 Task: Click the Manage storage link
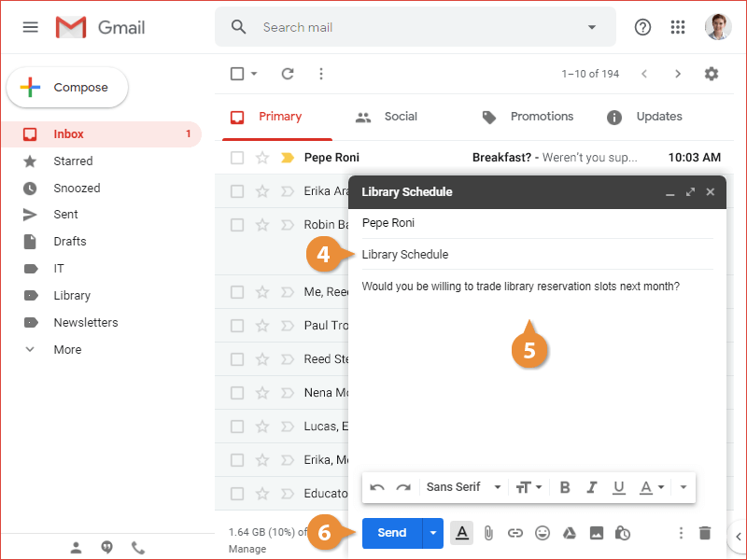pyautogui.click(x=247, y=549)
